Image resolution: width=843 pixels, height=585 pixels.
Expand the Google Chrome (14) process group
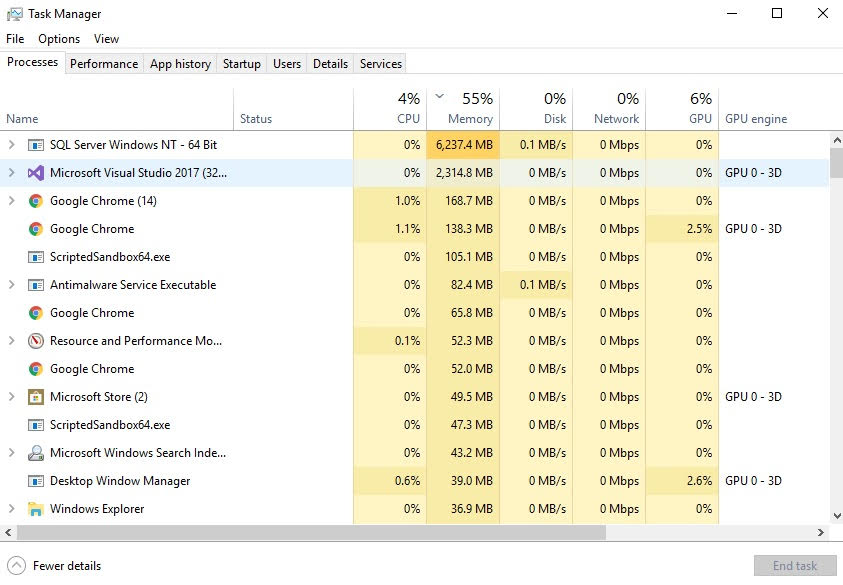tap(12, 201)
